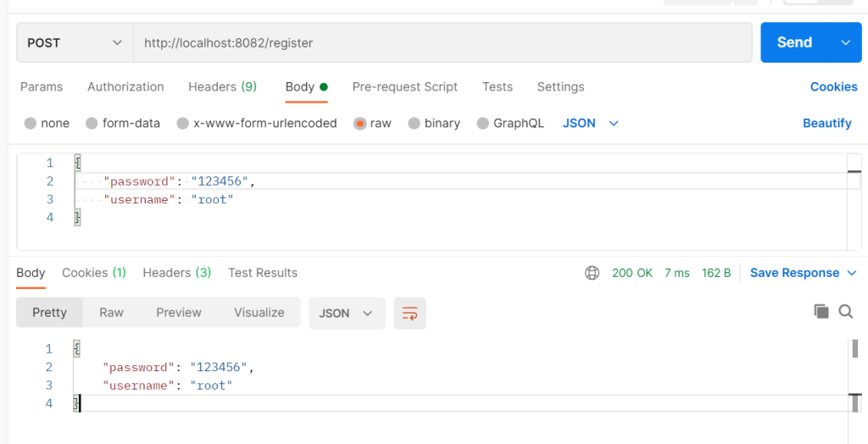The image size is (868, 444).
Task: Pick the binary body option
Action: point(415,124)
